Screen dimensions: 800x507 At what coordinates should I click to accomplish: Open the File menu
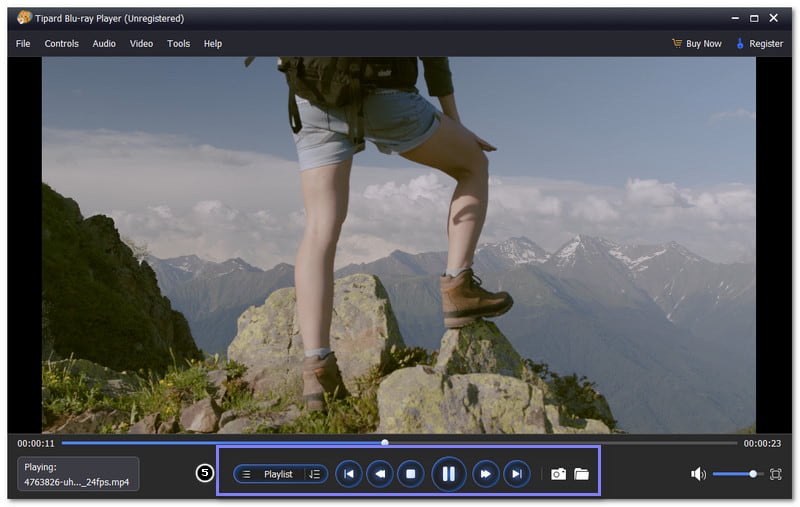point(23,44)
